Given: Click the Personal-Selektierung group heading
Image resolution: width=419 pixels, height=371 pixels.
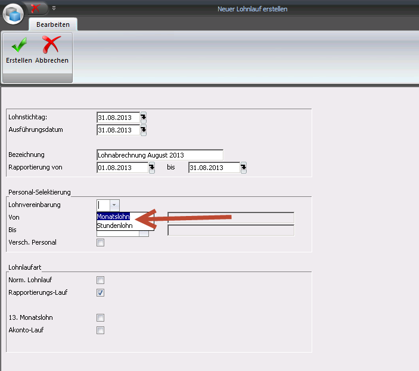Looking at the screenshot, I should click(x=39, y=192).
